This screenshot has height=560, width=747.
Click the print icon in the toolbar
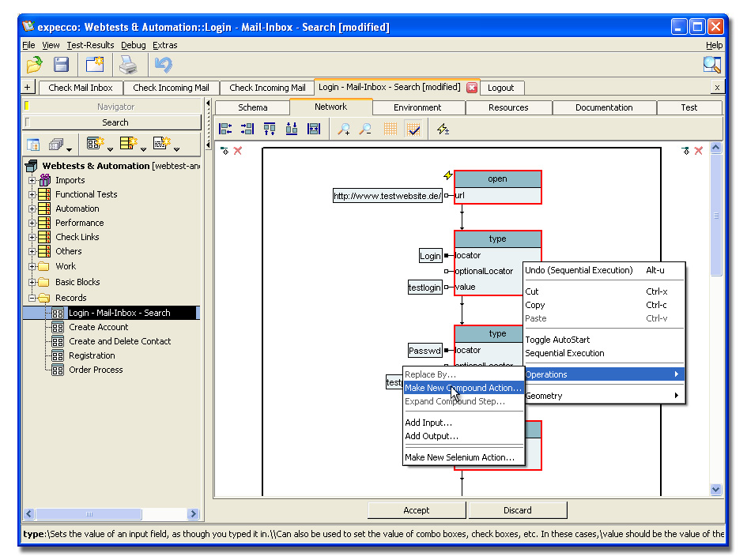[x=128, y=65]
